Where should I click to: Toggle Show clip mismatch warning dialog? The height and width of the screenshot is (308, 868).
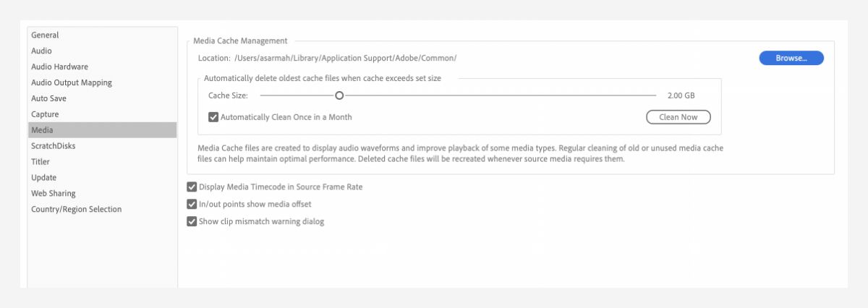[x=192, y=222]
